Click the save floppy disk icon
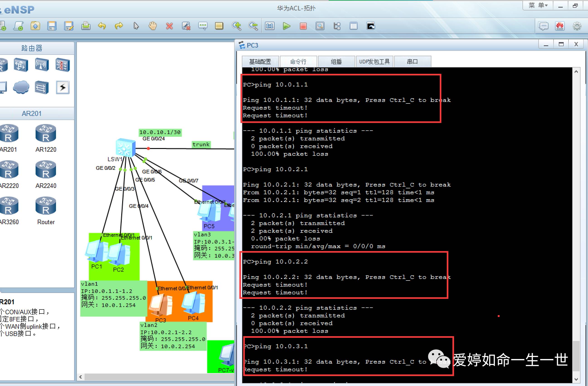 click(52, 26)
